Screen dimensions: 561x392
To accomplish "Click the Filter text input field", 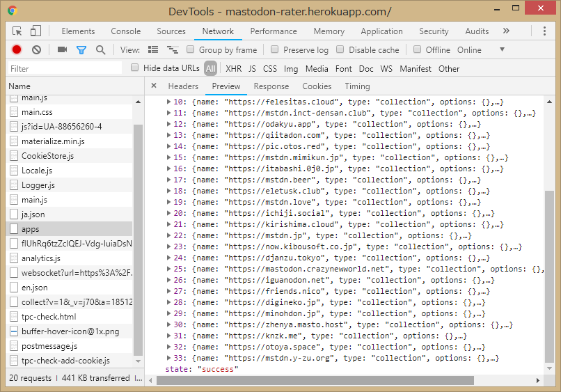I will pyautogui.click(x=66, y=68).
